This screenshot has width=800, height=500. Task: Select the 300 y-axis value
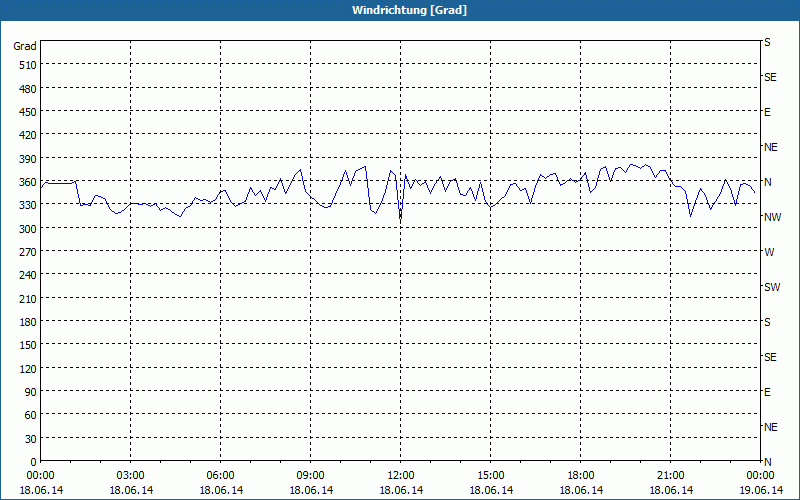point(28,229)
